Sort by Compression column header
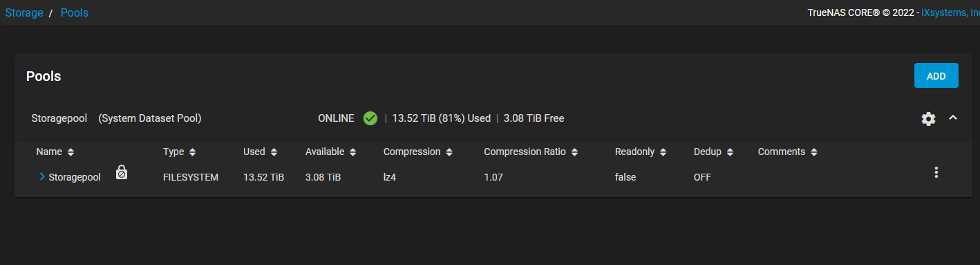Viewport: 980px width, 265px height. pyautogui.click(x=412, y=152)
